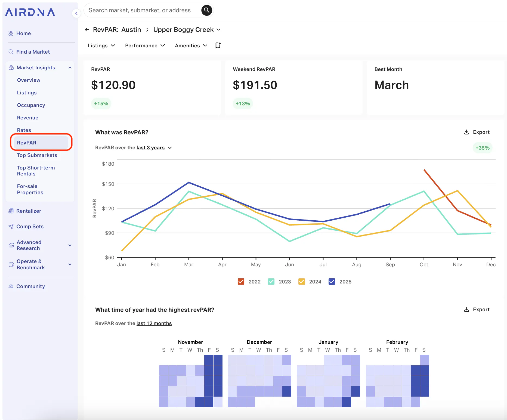Open the Listings sidebar item
This screenshot has height=420, width=507.
(x=27, y=93)
